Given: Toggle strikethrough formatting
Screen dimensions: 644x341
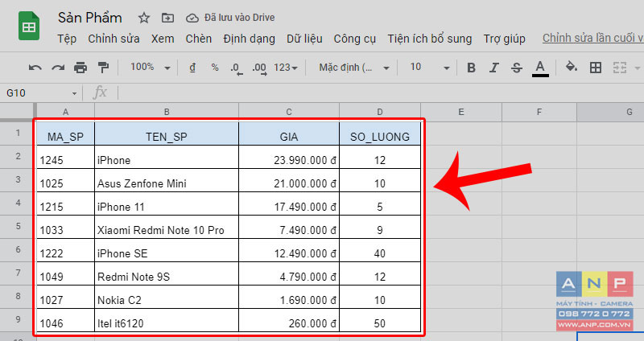Looking at the screenshot, I should point(517,68).
